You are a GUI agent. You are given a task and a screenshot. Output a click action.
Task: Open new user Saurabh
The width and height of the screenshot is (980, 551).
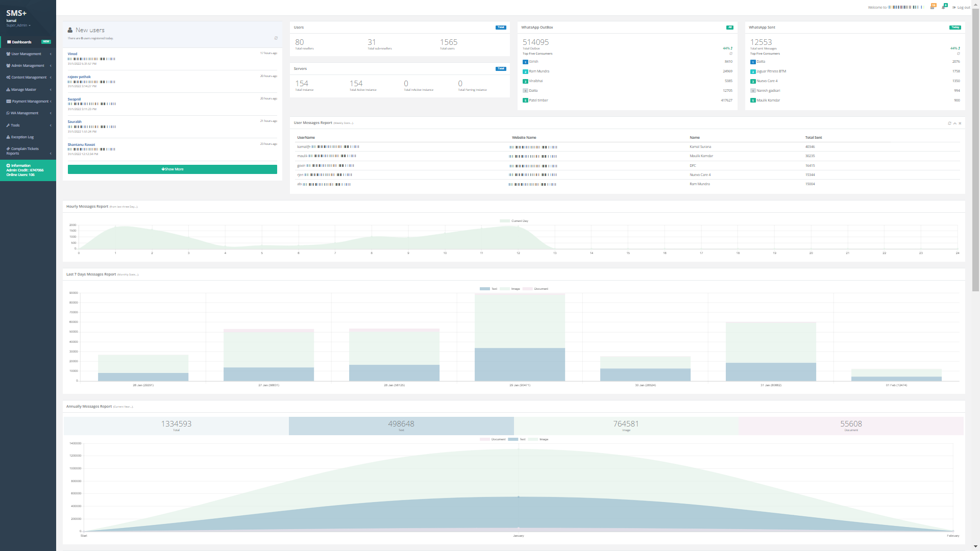tap(75, 122)
